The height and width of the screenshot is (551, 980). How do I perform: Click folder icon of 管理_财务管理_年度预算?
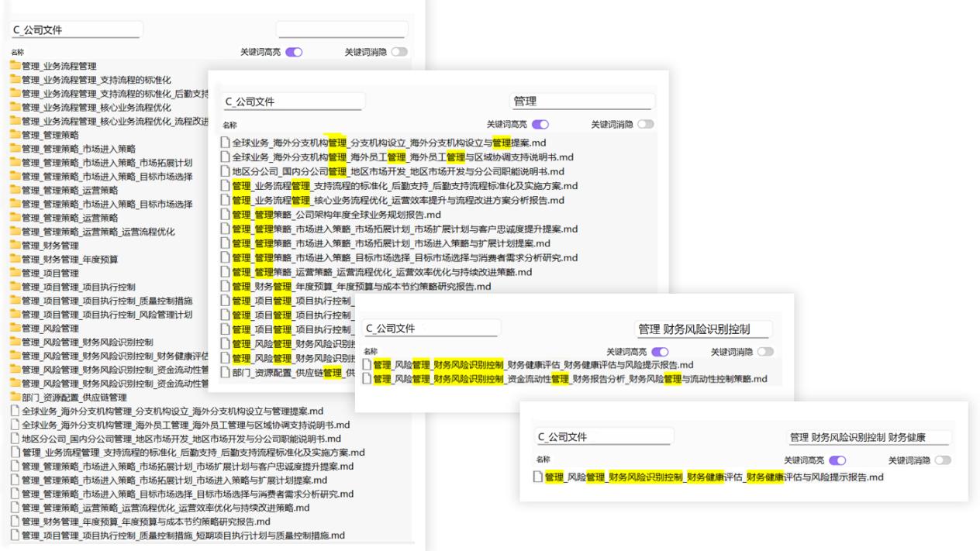pyautogui.click(x=15, y=260)
